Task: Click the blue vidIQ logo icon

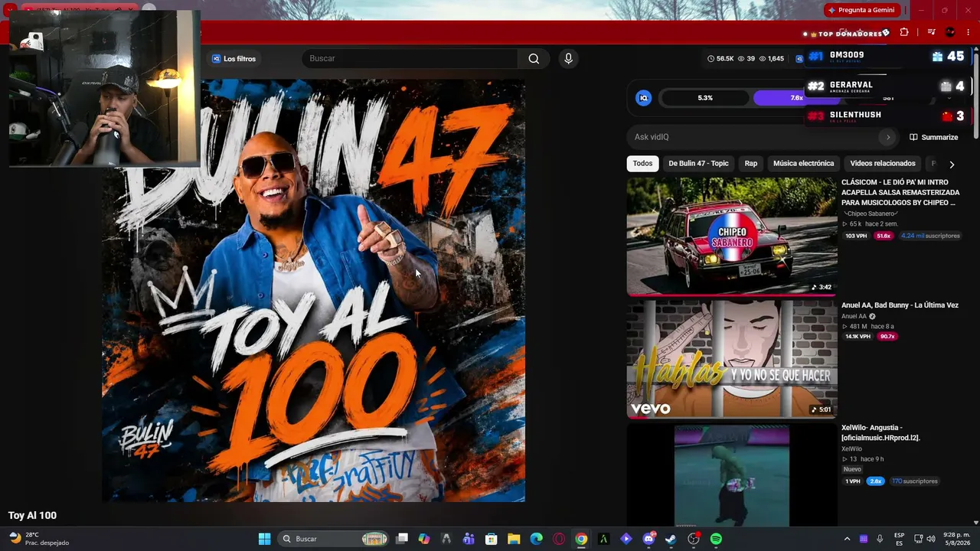Action: [x=644, y=98]
